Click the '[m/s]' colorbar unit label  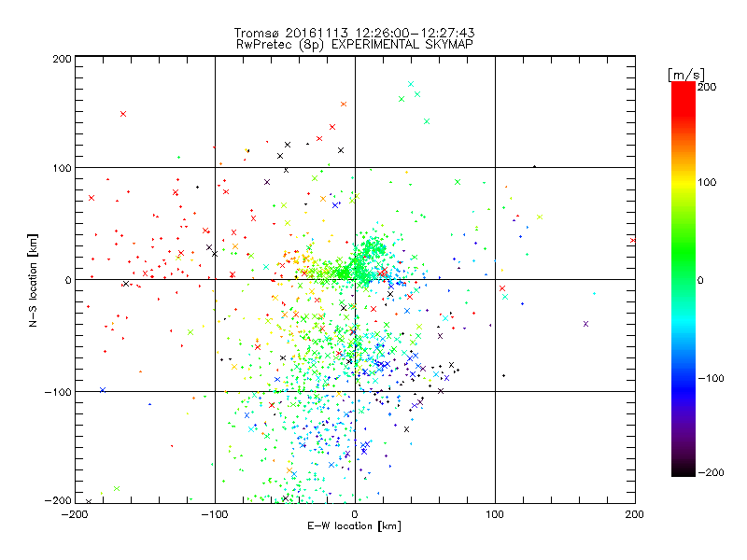pos(686,75)
